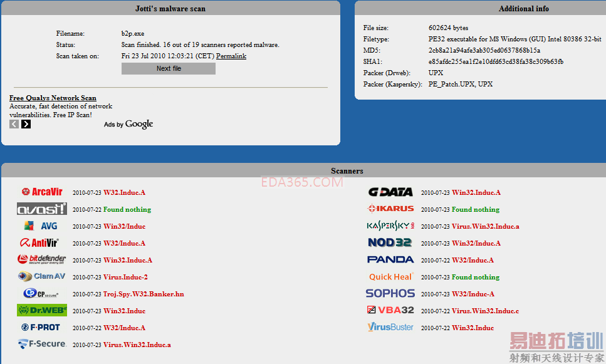Click the scan date Fri 23 Jul 2010
606x364 pixels.
143,56
